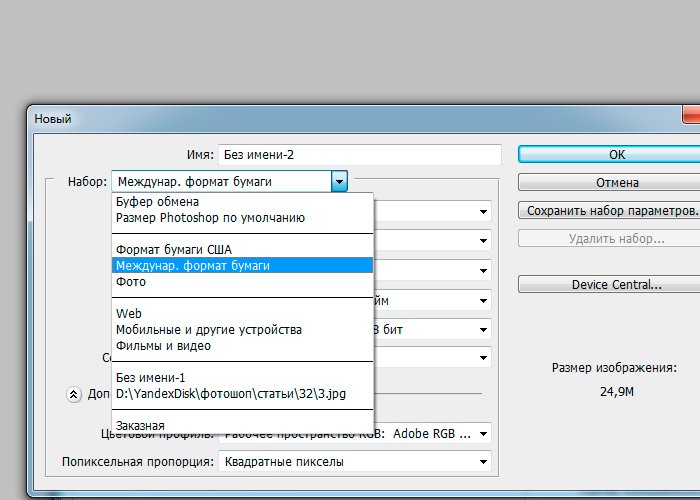Collapse the advanced options chevron icon
The width and height of the screenshot is (700, 500).
(x=74, y=394)
